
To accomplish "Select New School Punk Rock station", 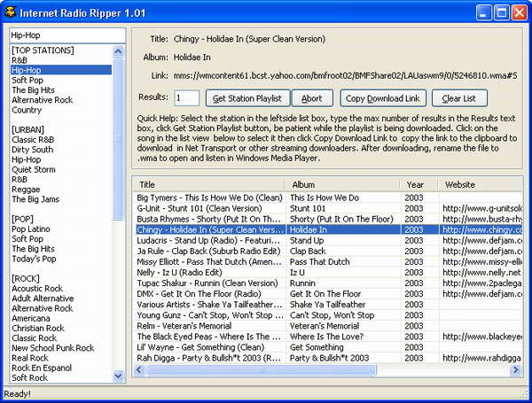I will point(53,348).
